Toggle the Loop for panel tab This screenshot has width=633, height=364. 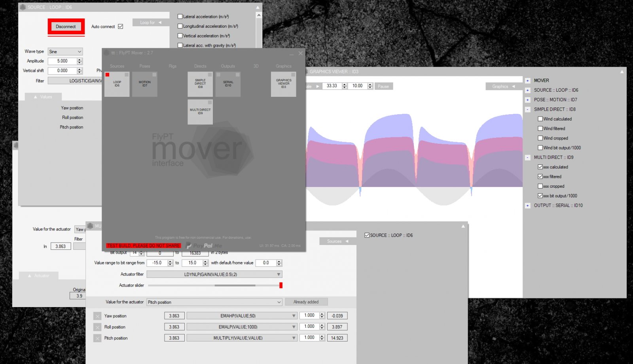pos(151,23)
